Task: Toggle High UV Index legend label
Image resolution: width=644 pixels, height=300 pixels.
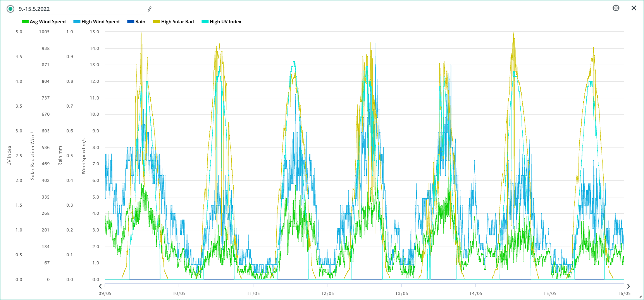Action: pos(226,22)
